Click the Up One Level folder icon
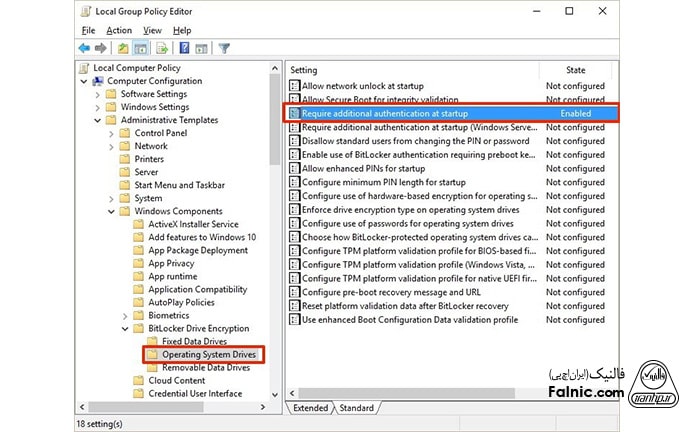 coord(123,47)
